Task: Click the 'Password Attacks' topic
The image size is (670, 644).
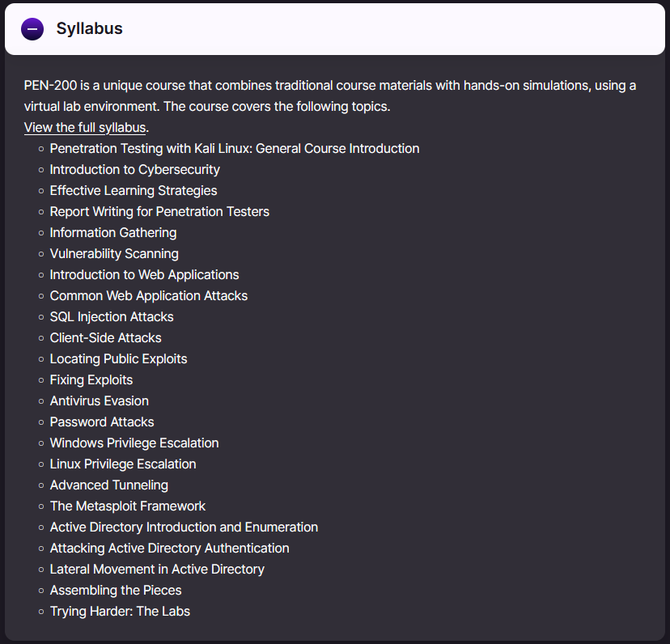Action: [102, 422]
